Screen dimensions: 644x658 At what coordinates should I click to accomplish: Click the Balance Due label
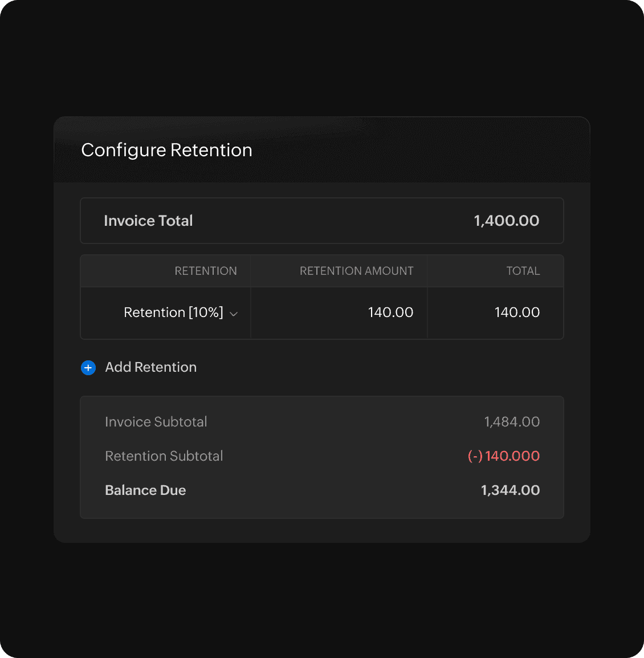[x=145, y=490]
